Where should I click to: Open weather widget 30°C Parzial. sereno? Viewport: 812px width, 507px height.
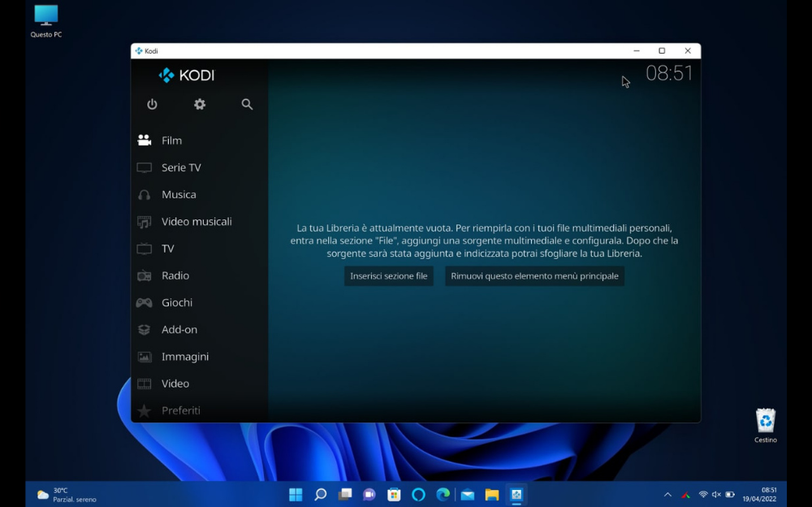click(67, 495)
